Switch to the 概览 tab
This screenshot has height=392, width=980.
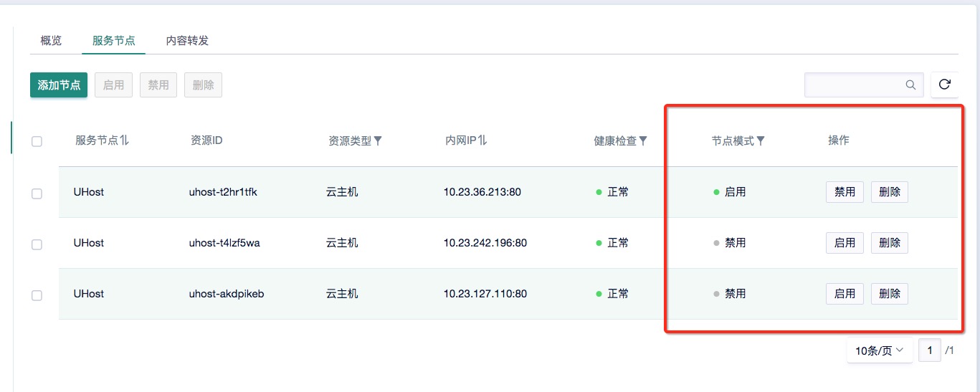click(x=51, y=40)
